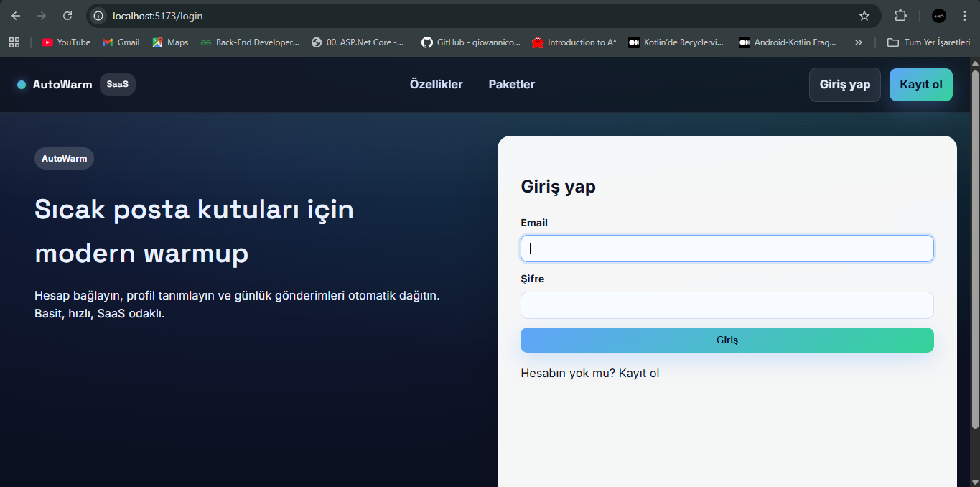Follow the Kayıt ol link below form
Screen dimensions: 980x487
pos(638,374)
